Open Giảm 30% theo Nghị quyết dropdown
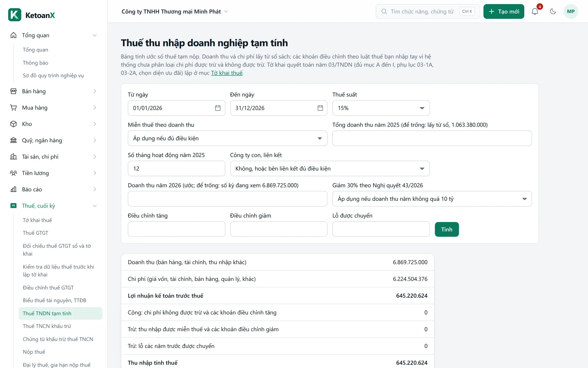 tap(432, 199)
